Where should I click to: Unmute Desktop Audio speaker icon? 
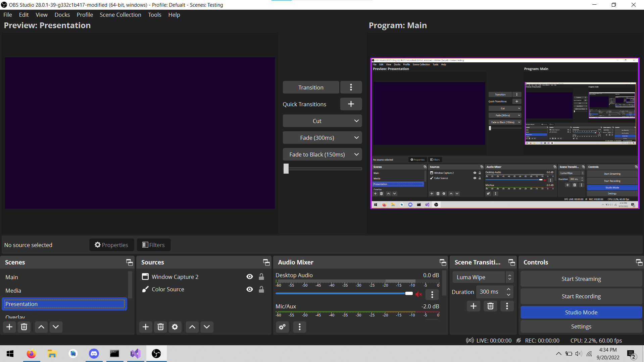pos(418,294)
